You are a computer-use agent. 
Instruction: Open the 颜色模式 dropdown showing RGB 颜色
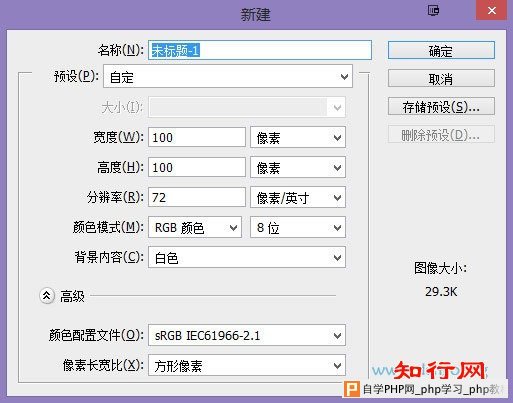point(195,227)
